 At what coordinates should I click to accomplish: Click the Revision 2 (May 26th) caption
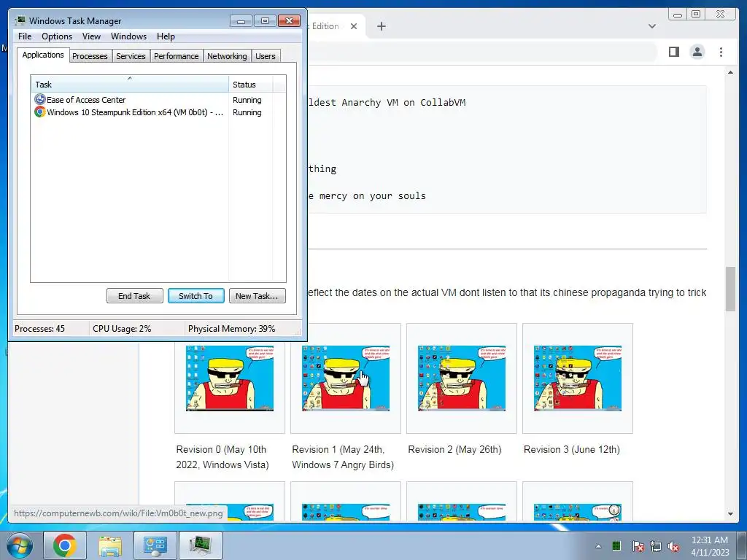pos(454,449)
